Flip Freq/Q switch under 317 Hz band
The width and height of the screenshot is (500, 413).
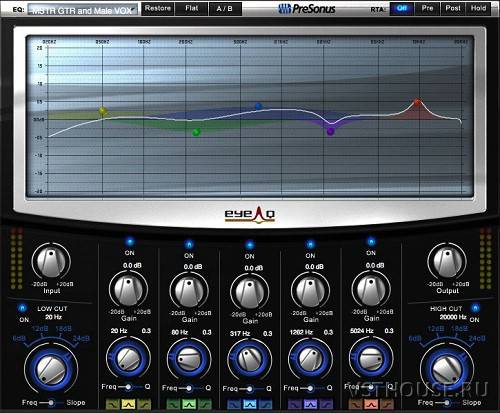point(250,389)
